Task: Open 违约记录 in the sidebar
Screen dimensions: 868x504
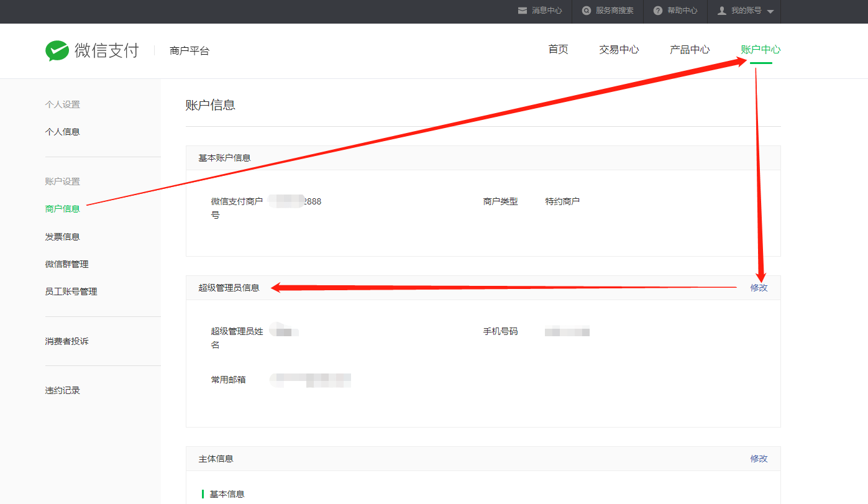Action: coord(63,390)
